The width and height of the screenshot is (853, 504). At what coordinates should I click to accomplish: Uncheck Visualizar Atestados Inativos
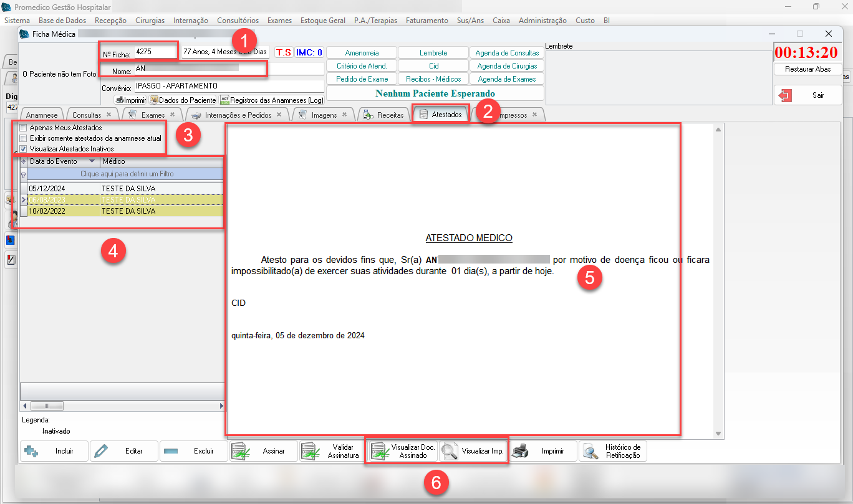(24, 149)
